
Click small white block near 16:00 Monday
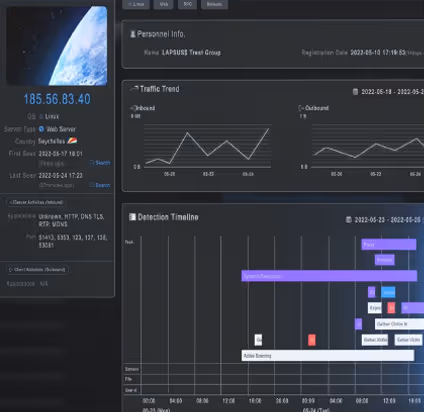[x=258, y=340]
